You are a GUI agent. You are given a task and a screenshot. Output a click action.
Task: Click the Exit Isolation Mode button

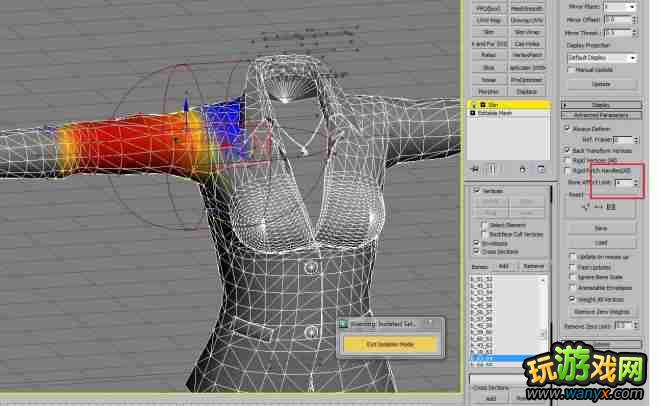[x=392, y=344]
